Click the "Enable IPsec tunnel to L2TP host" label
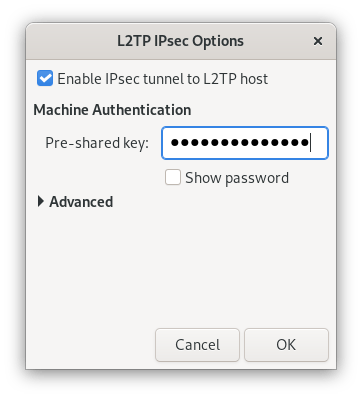The height and width of the screenshot is (398, 362). pyautogui.click(x=163, y=79)
